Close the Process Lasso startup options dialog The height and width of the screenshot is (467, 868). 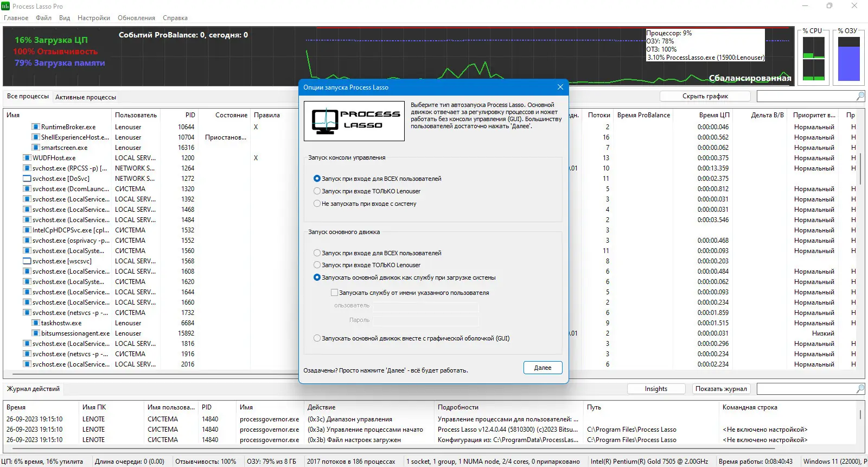coord(560,87)
